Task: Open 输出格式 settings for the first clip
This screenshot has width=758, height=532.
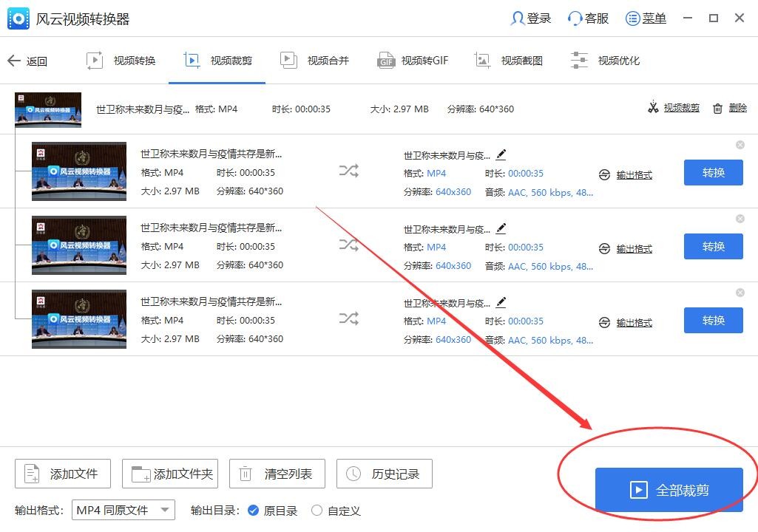Action: pyautogui.click(x=634, y=175)
